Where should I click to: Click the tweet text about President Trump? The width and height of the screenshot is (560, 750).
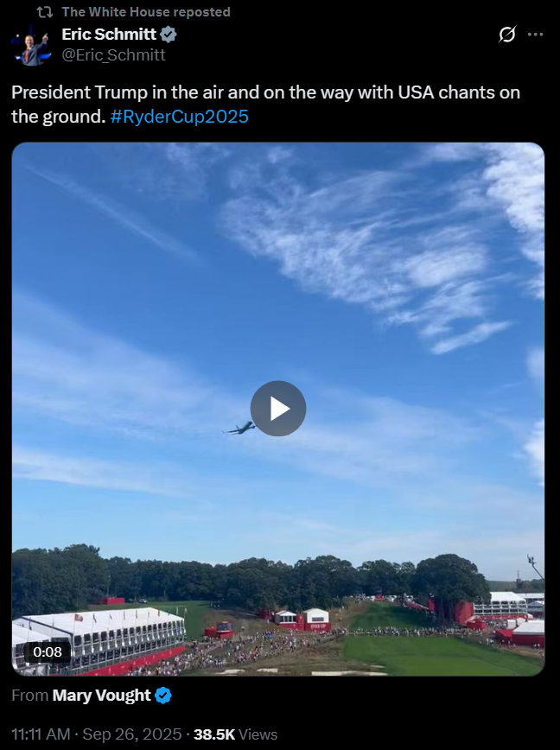click(265, 105)
